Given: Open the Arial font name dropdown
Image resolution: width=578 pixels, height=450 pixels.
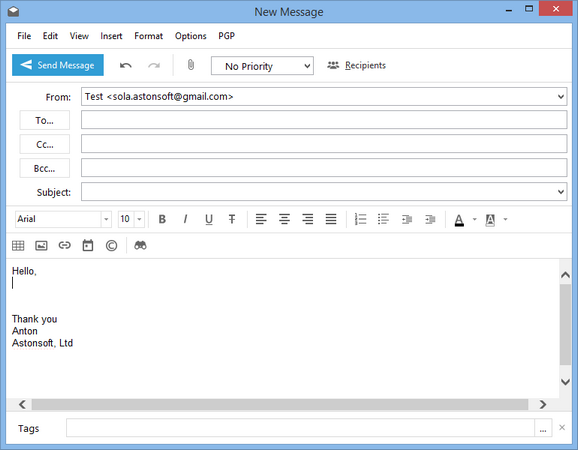Looking at the screenshot, I should 106,219.
